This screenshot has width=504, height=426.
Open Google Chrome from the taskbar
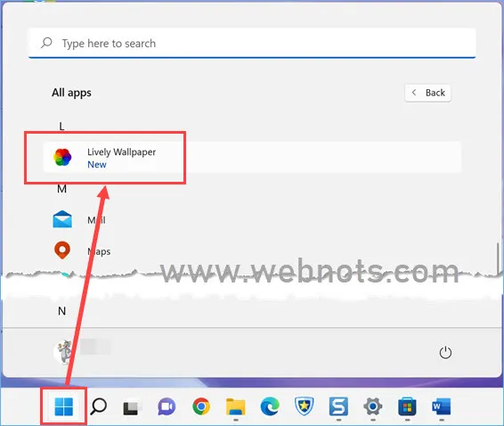click(x=201, y=406)
